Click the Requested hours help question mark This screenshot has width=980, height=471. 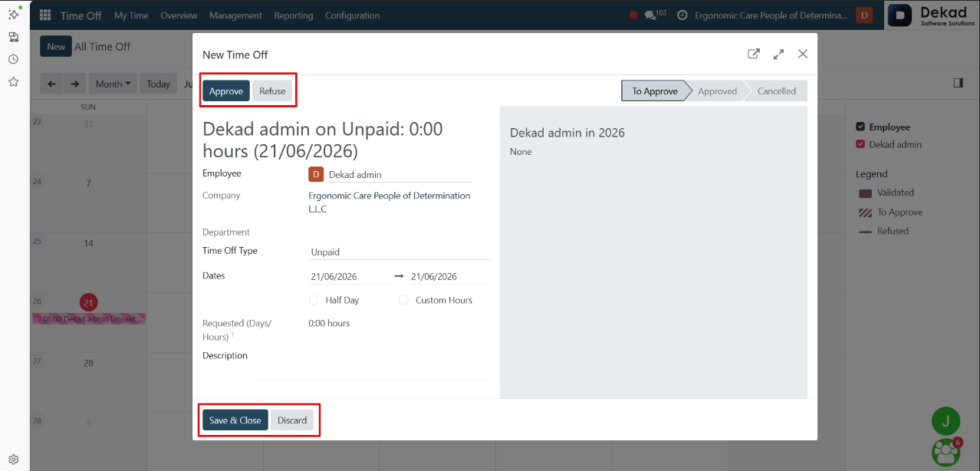[232, 335]
